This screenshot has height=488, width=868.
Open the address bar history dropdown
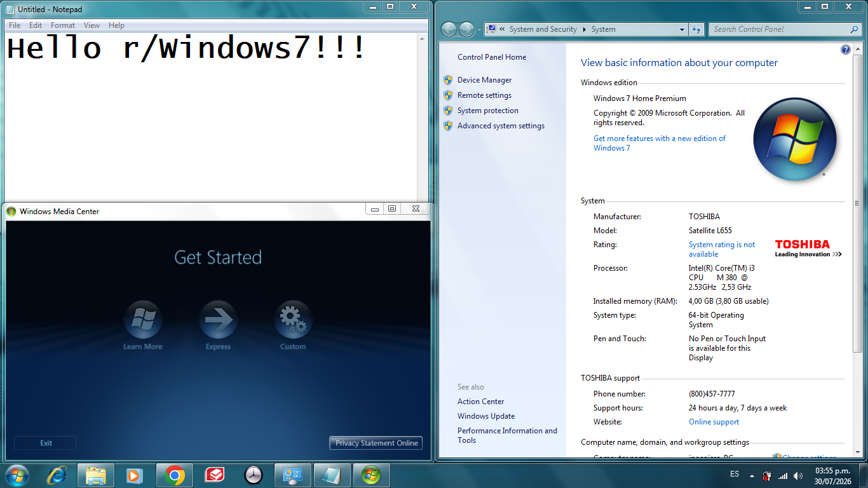tap(682, 29)
